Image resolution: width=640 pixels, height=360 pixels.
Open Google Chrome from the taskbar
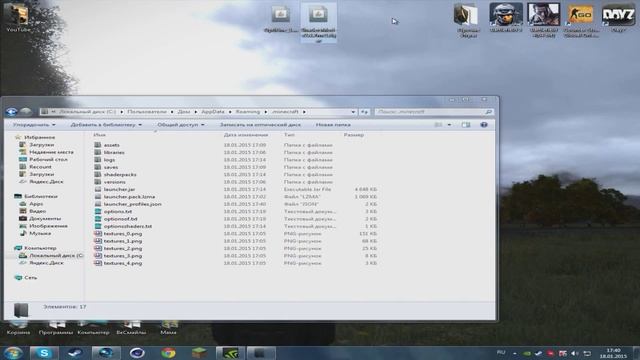168,353
